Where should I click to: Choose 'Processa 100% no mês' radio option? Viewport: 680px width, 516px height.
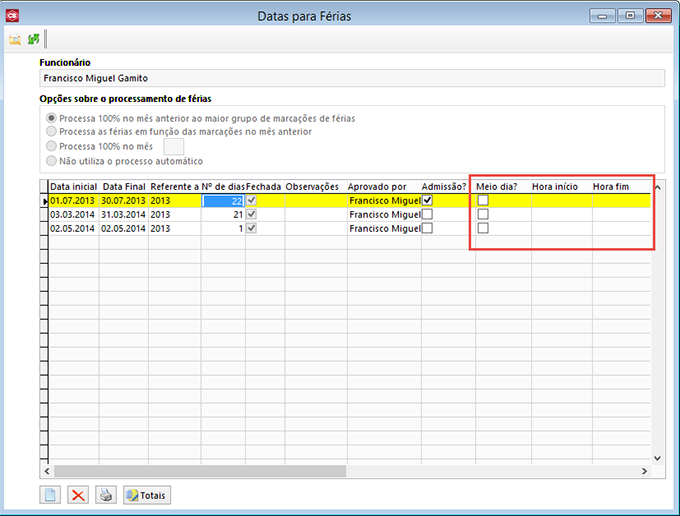tap(52, 147)
